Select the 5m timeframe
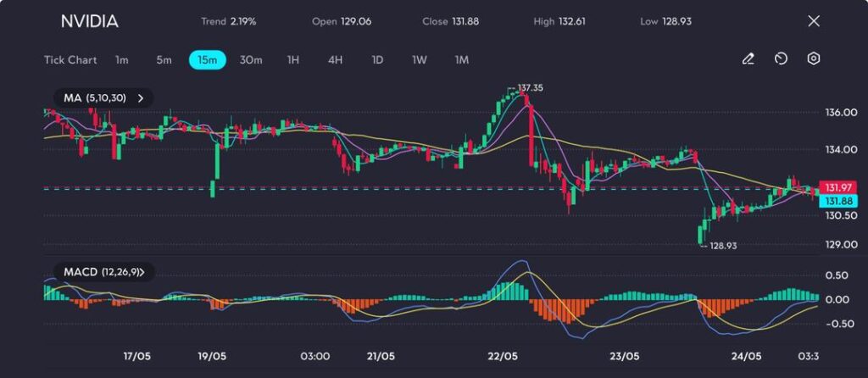Image resolution: width=868 pixels, height=378 pixels. 164,60
